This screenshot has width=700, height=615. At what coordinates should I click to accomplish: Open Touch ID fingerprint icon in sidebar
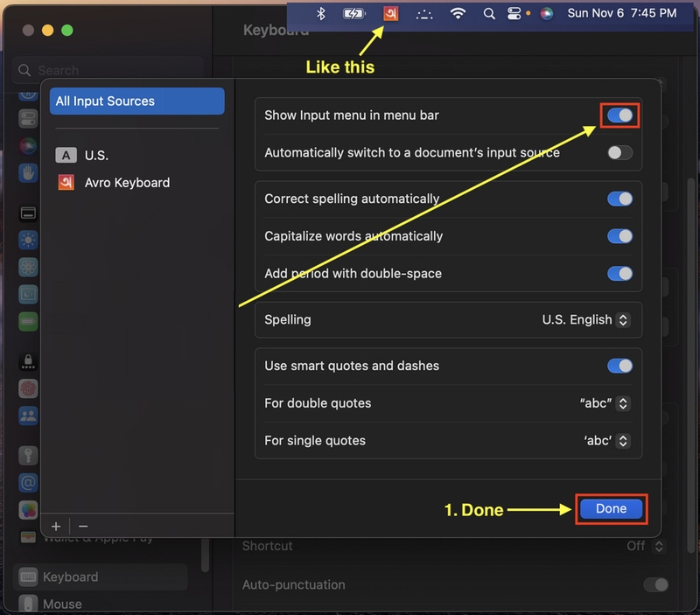pos(28,388)
